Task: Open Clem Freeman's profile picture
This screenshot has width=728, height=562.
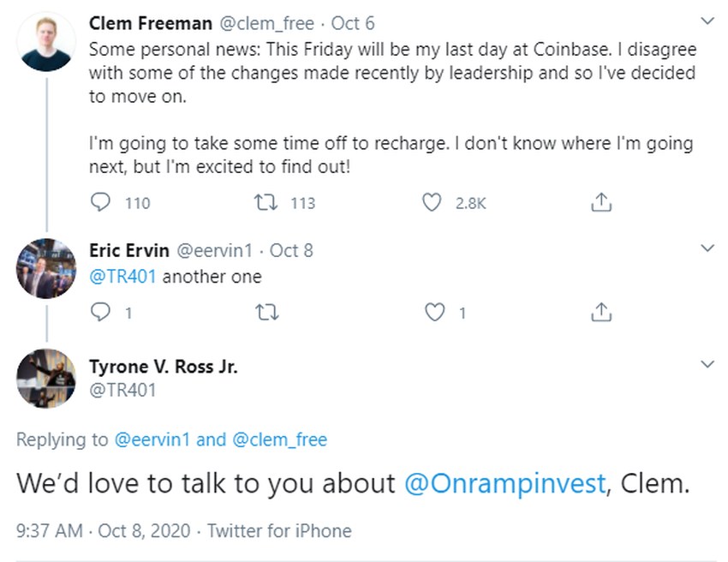Action: 46,41
